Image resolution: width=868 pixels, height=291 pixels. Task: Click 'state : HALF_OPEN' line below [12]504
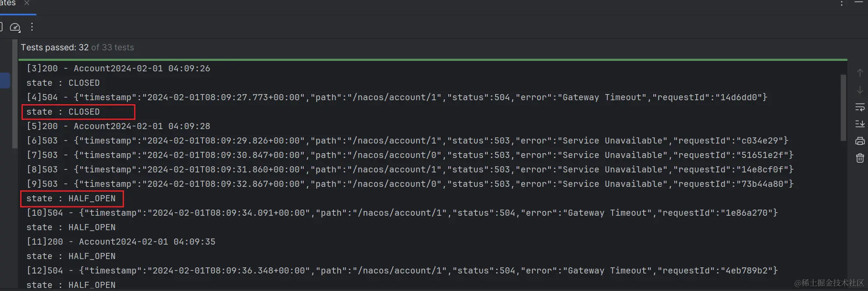pos(71,285)
